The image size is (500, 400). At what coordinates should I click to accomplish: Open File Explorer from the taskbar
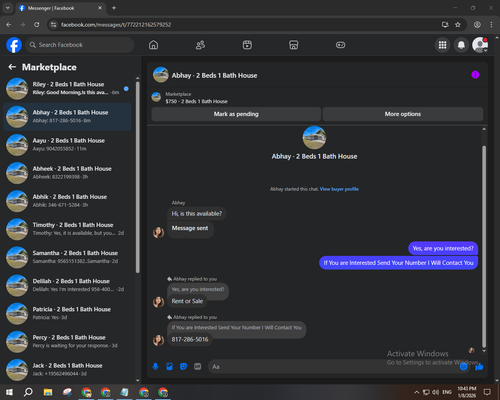coord(48,392)
